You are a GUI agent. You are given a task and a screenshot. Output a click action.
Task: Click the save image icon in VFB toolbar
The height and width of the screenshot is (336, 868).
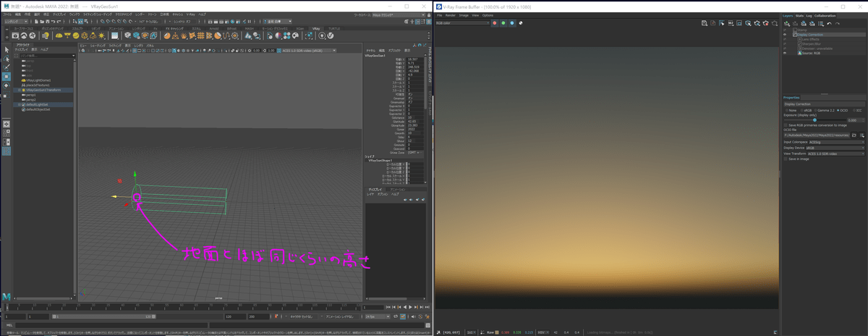704,23
